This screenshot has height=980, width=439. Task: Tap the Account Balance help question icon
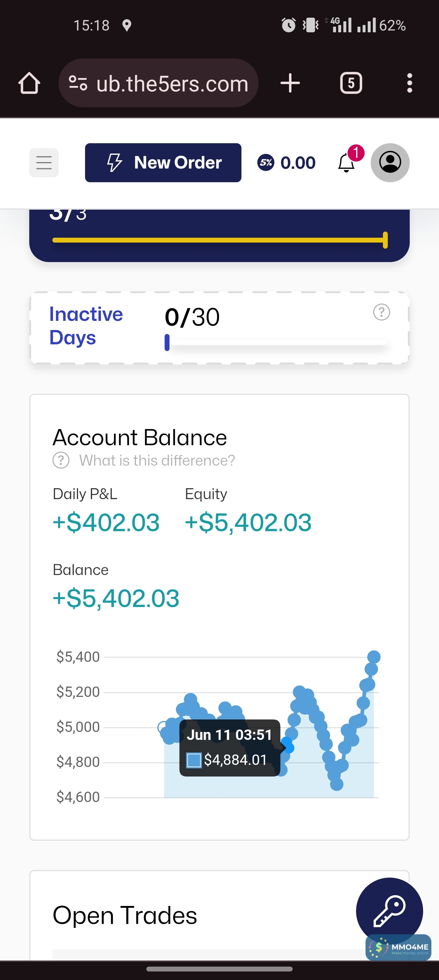pyautogui.click(x=61, y=460)
